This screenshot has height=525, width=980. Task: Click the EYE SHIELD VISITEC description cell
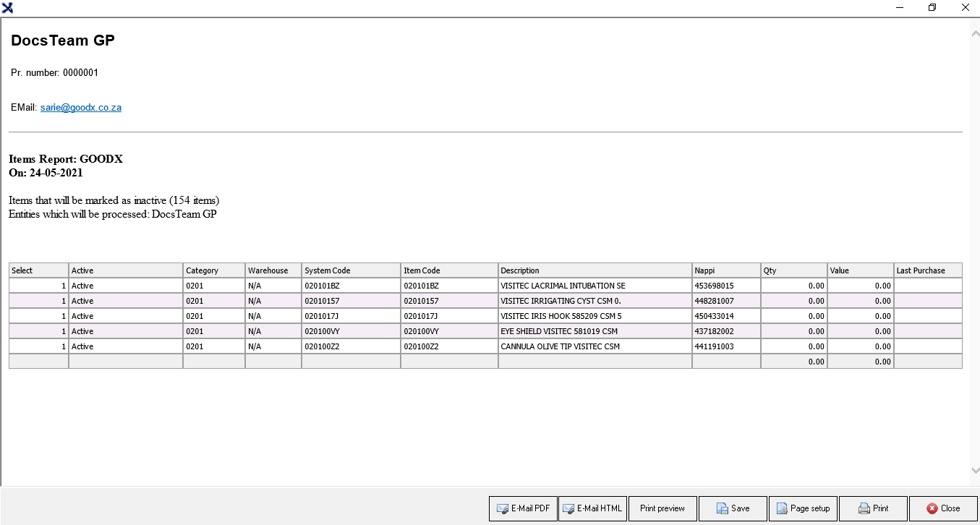pyautogui.click(x=558, y=331)
